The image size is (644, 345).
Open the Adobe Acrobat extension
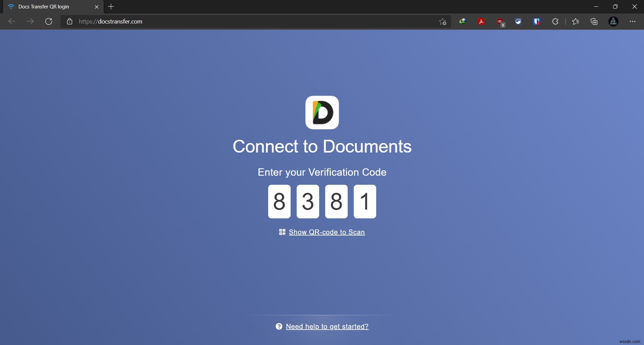tap(481, 21)
